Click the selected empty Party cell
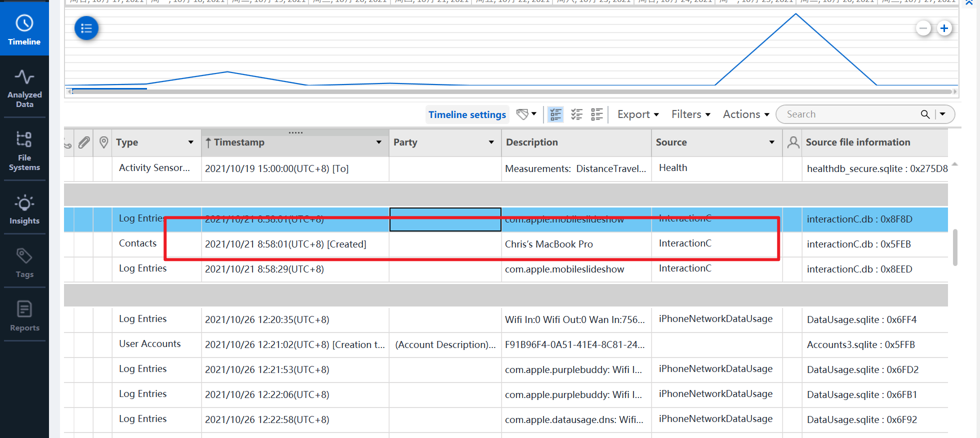Viewport: 980px width, 438px height. click(445, 219)
